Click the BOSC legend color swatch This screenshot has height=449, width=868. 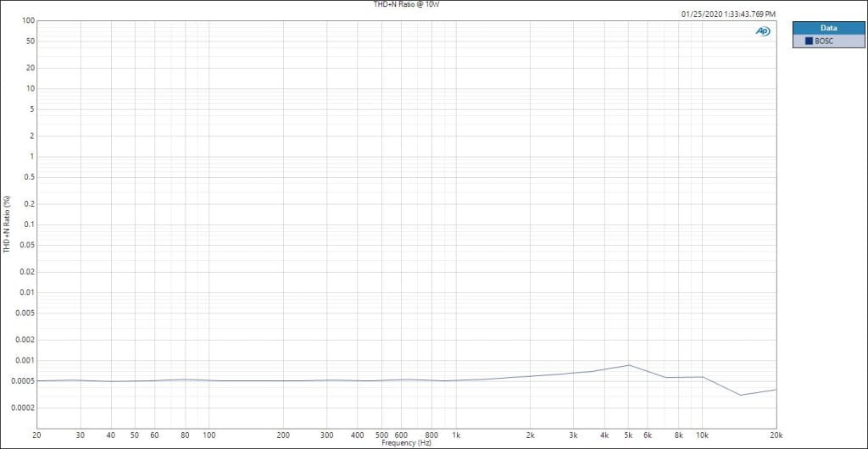point(808,41)
